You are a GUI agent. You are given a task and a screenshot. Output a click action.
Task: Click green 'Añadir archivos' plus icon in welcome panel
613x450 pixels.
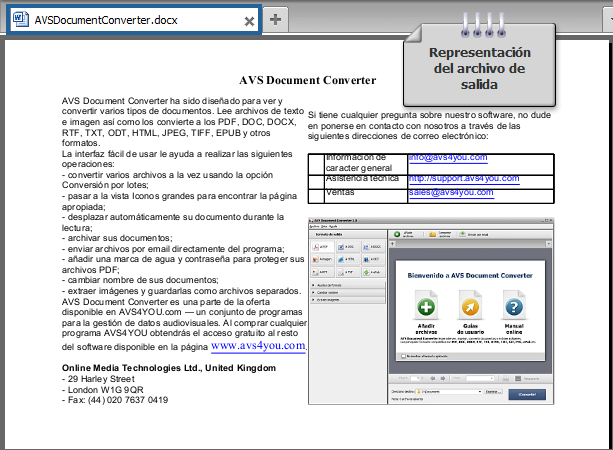tap(426, 307)
